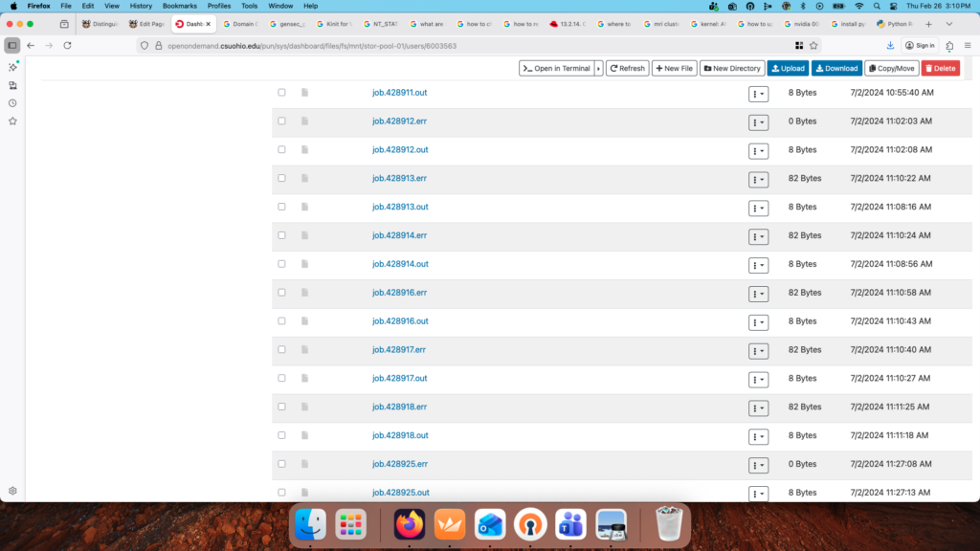The image size is (980, 551).
Task: Refresh the file listing
Action: [628, 68]
